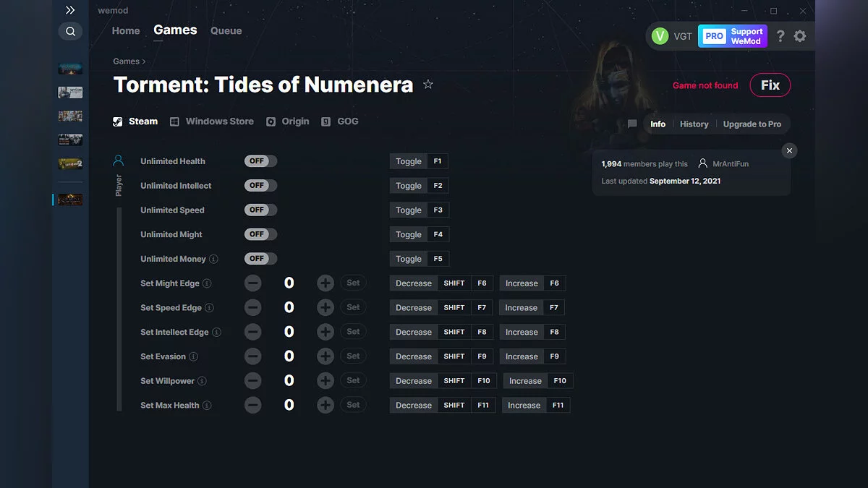Turn on Unlimited Money
This screenshot has height=488, width=868.
tap(260, 258)
